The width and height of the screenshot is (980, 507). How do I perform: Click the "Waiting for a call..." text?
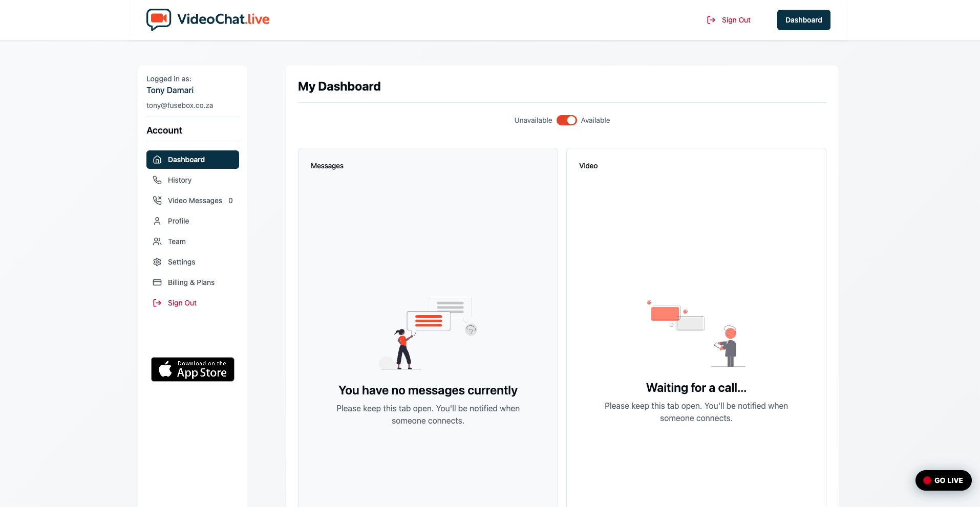tap(696, 388)
